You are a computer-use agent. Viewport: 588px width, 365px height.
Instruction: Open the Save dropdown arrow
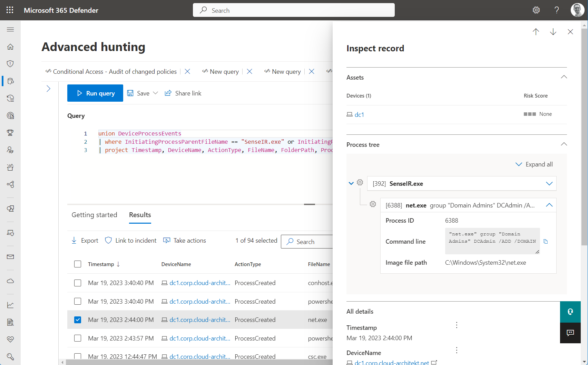(x=156, y=93)
